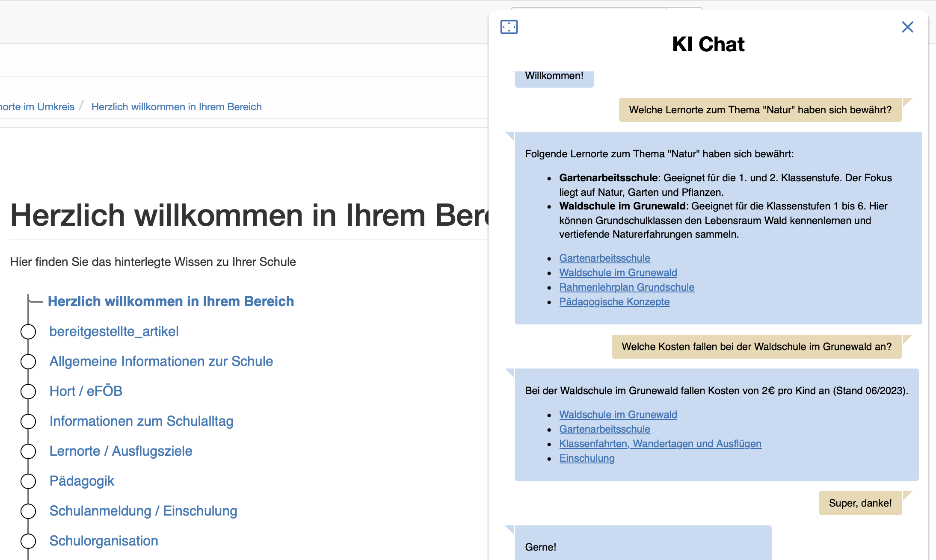Go to breadcrumb 'orte im Umkreis'
936x560 pixels.
pyautogui.click(x=37, y=107)
